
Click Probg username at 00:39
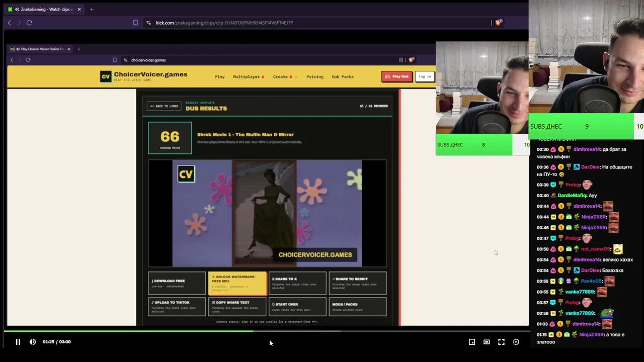pyautogui.click(x=573, y=185)
